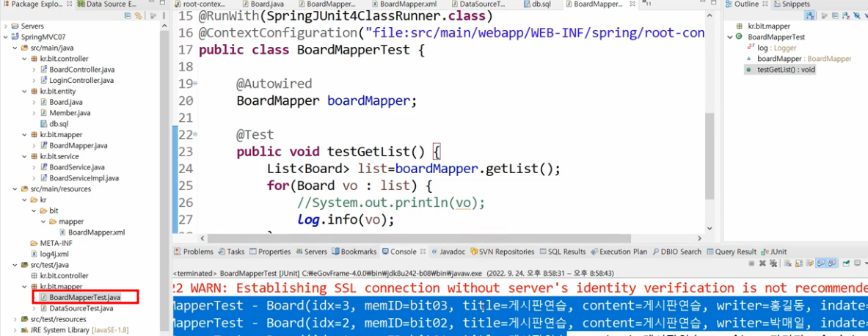Open the Servers tab in bottom panel
868x336 pixels.
312,252
